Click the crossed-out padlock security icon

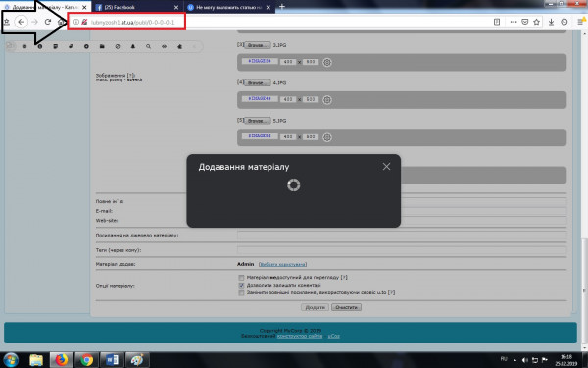click(x=84, y=22)
